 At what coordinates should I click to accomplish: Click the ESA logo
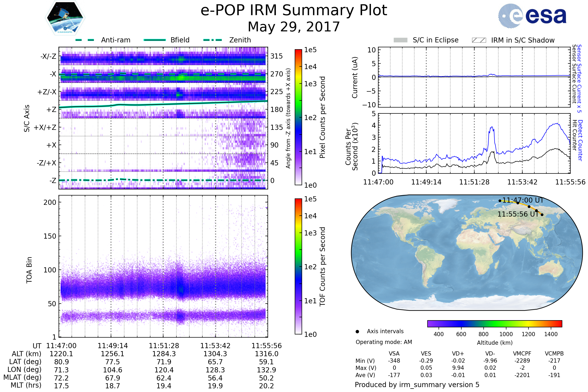pos(532,16)
